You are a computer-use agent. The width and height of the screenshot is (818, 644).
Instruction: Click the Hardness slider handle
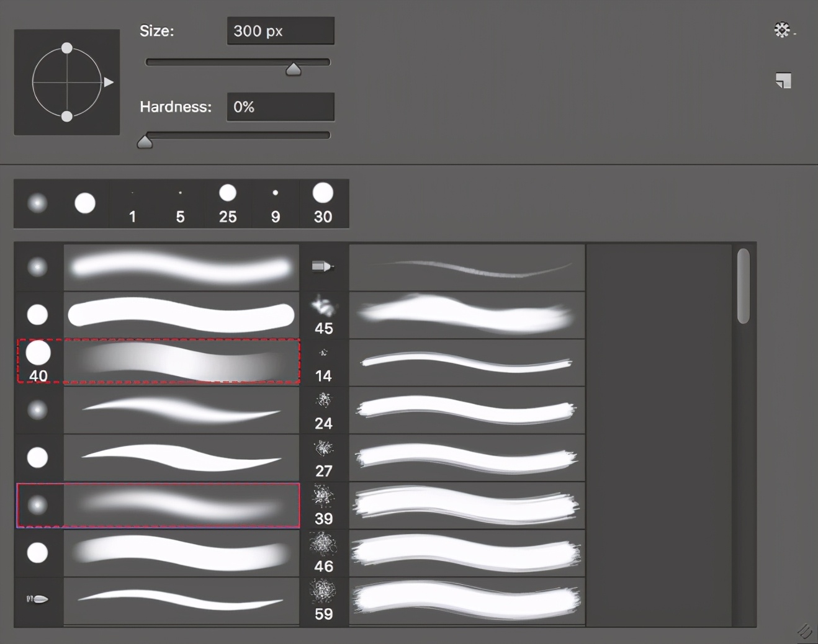[x=145, y=142]
